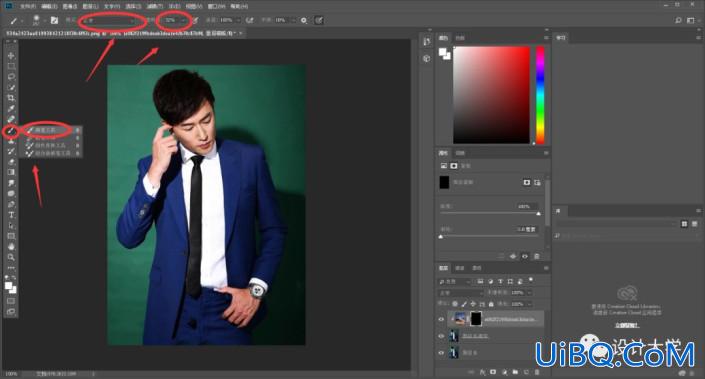Toggle layer filtering switch in Layers panel

click(531, 280)
